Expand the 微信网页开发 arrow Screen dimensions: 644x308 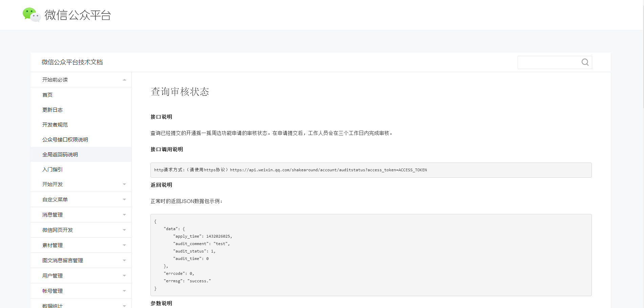click(124, 230)
